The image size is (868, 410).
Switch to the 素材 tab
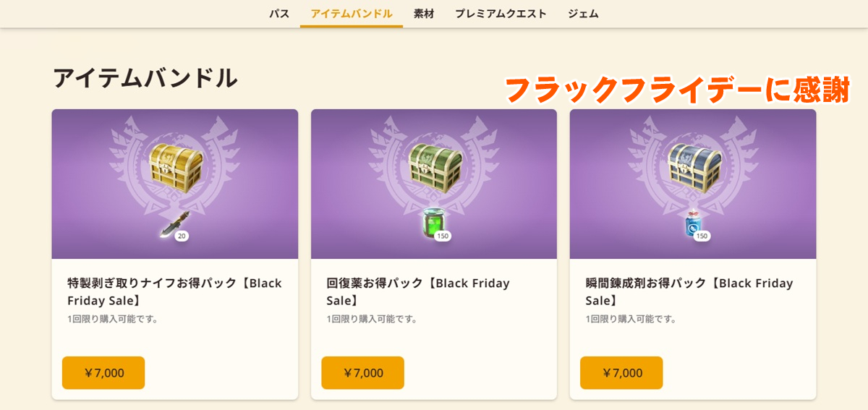coord(424,14)
